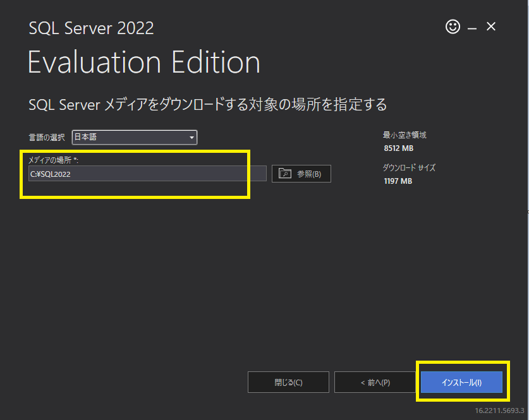Go back with the < 前へ(P) button
This screenshot has height=420, width=529.
[375, 382]
